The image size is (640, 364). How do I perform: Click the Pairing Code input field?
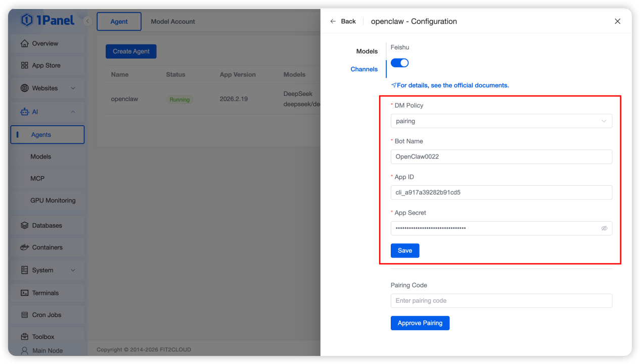501,301
